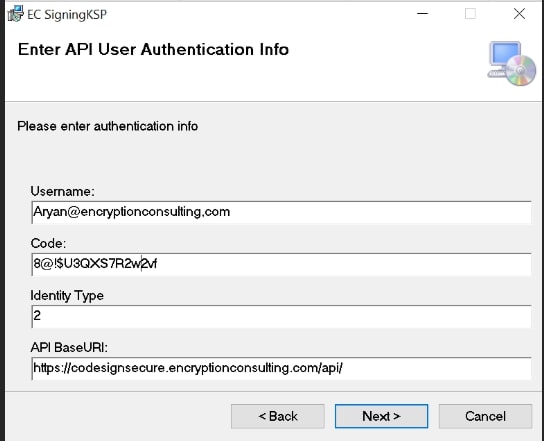Viewport: 544px width, 441px height.
Task: Click the 'EC SigningKSP' window title text
Action: click(67, 15)
